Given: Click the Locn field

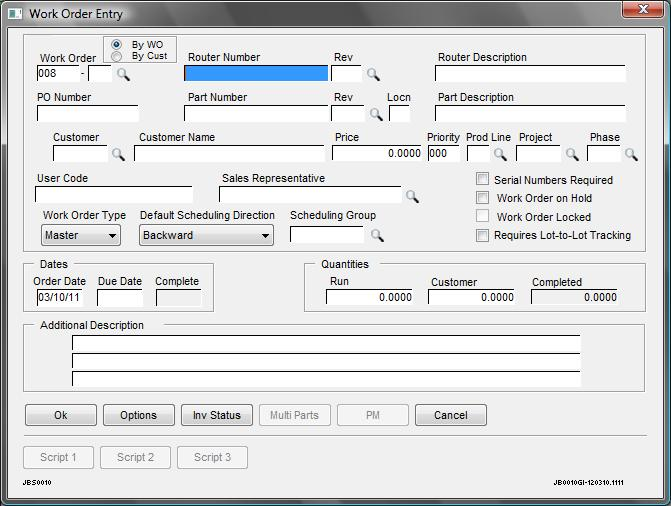Looking at the screenshot, I should pos(399,113).
